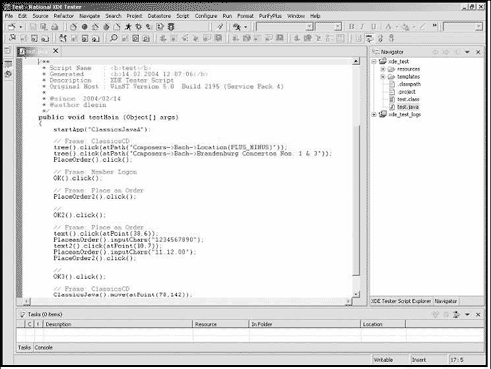Viewport: 491px width, 369px height.
Task: Close the test.java editor tab
Action: [x=56, y=51]
